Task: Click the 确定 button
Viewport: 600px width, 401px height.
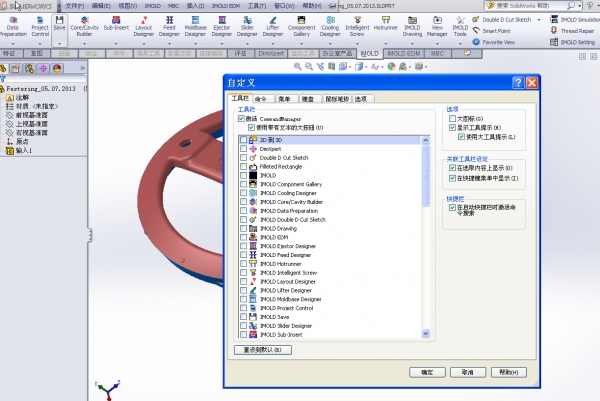Action: pos(427,372)
